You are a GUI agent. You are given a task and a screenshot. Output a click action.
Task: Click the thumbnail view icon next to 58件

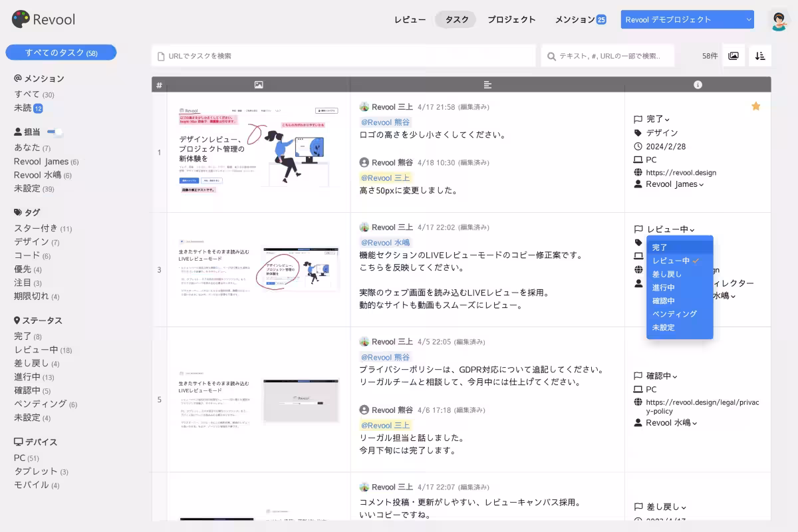(733, 56)
